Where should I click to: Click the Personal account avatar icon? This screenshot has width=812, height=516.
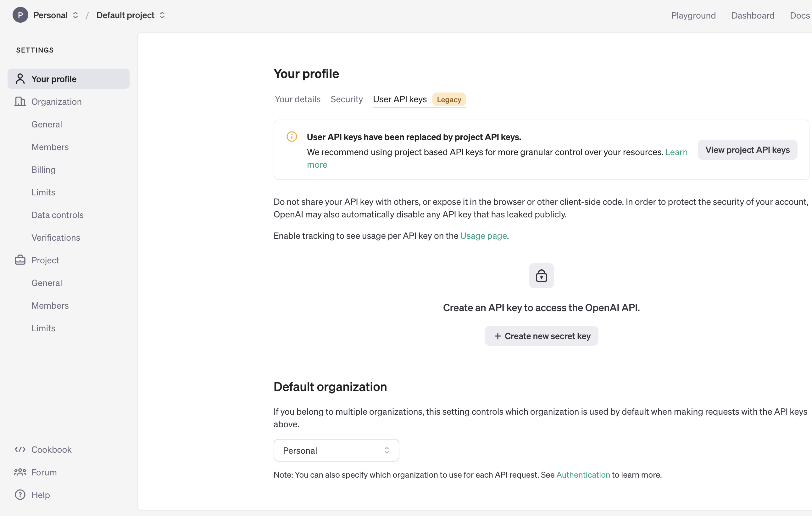point(20,15)
